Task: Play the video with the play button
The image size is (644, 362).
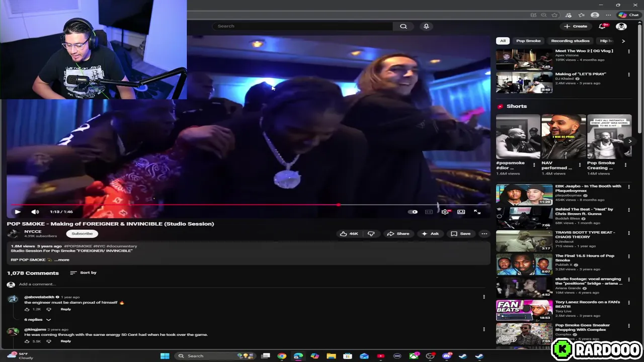Action: point(18,212)
